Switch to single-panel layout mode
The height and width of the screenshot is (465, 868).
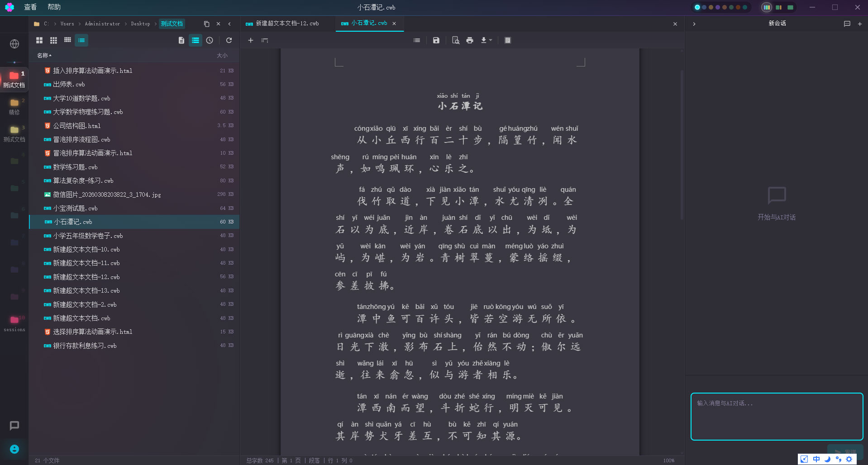[x=790, y=7]
